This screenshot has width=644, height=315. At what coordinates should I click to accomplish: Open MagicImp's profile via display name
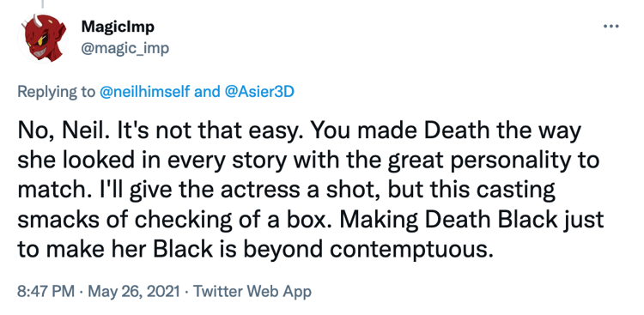[118, 27]
